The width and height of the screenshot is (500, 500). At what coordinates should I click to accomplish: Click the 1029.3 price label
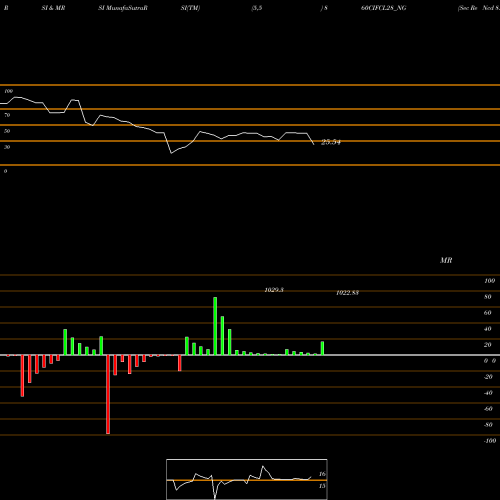[x=274, y=290]
